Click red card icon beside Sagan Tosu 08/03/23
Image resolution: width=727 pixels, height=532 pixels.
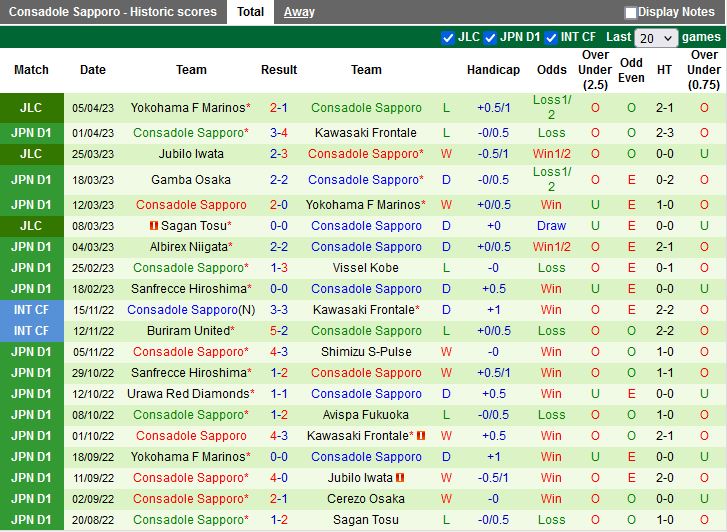tap(154, 226)
